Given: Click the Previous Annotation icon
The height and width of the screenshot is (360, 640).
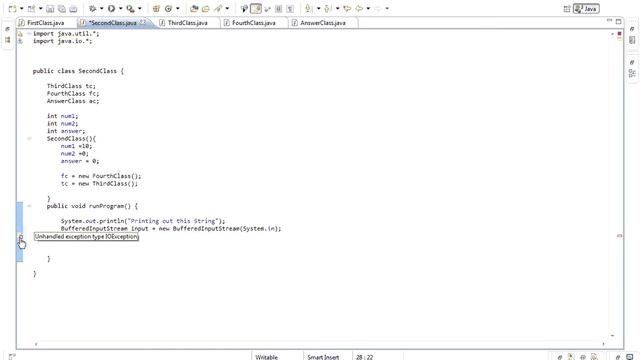Looking at the screenshot, I should (x=328, y=9).
